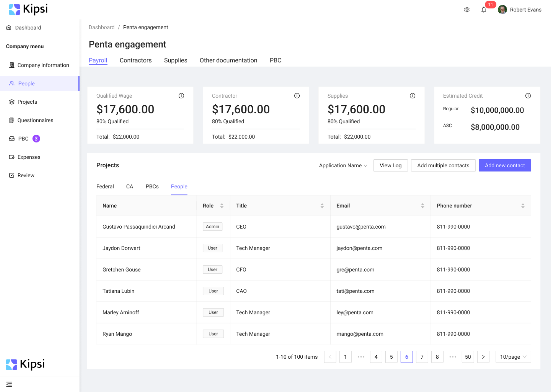The width and height of the screenshot is (551, 392).
Task: Go to page 7 in the pagination
Action: [x=422, y=357]
